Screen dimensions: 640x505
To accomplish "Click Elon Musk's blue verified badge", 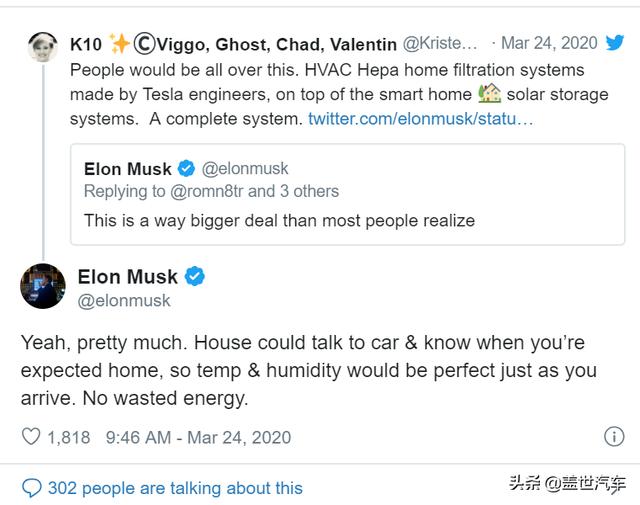I will pos(195,277).
